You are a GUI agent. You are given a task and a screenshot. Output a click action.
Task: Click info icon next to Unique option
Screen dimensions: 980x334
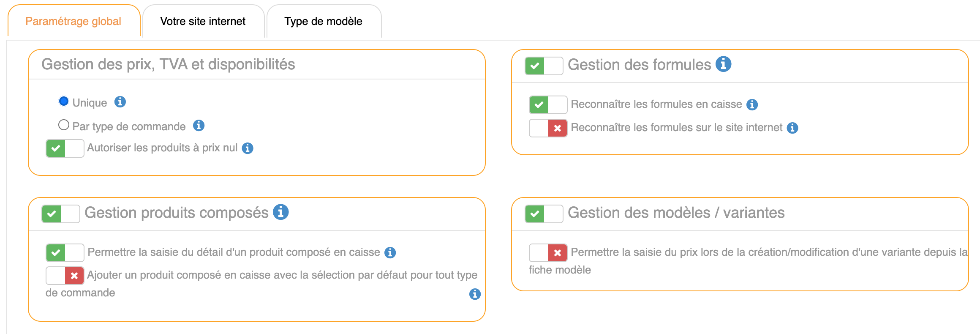tap(120, 102)
